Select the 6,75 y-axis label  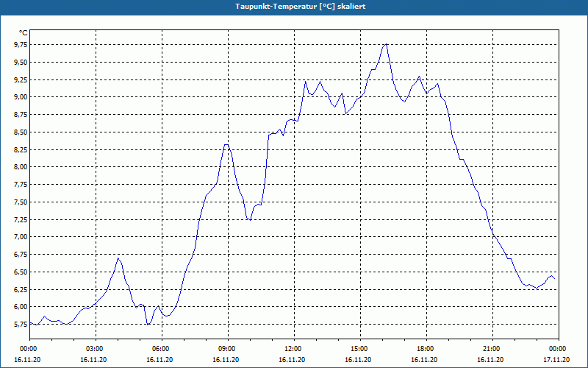[21, 254]
